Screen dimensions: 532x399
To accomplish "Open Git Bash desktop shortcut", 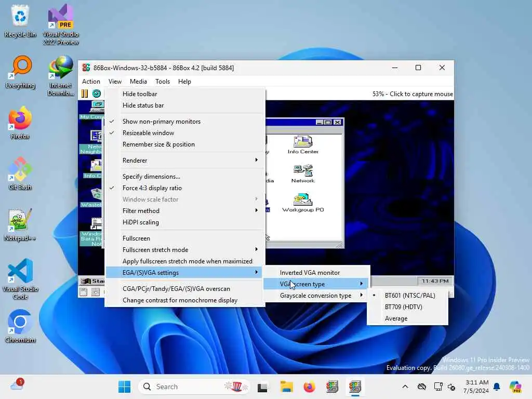I will pyautogui.click(x=20, y=174).
